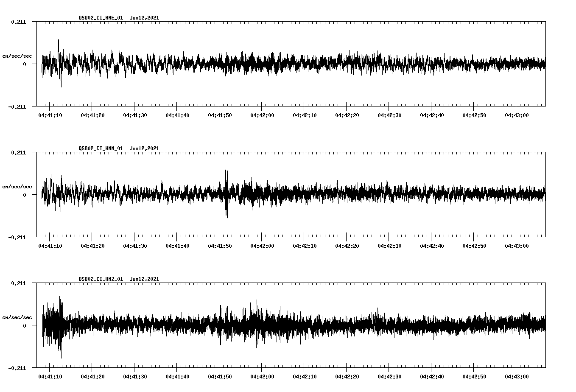Click the Jun12,2021 date on HNE plot
Viewport: 576px width, 392px height.
click(145, 18)
